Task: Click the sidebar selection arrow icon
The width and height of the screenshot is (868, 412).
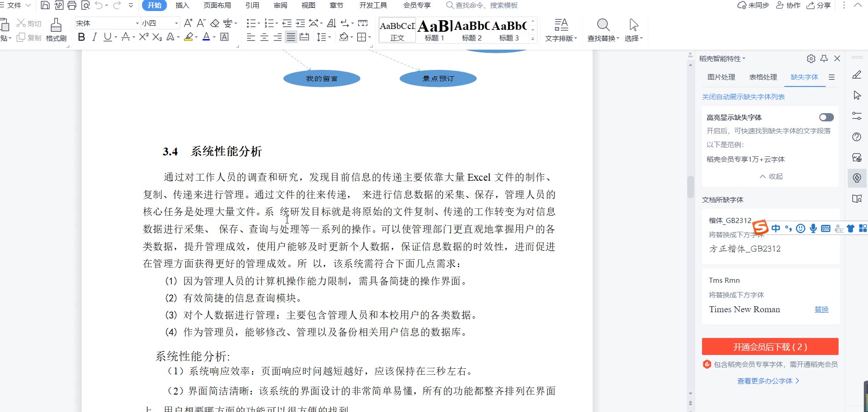Action: click(x=857, y=96)
